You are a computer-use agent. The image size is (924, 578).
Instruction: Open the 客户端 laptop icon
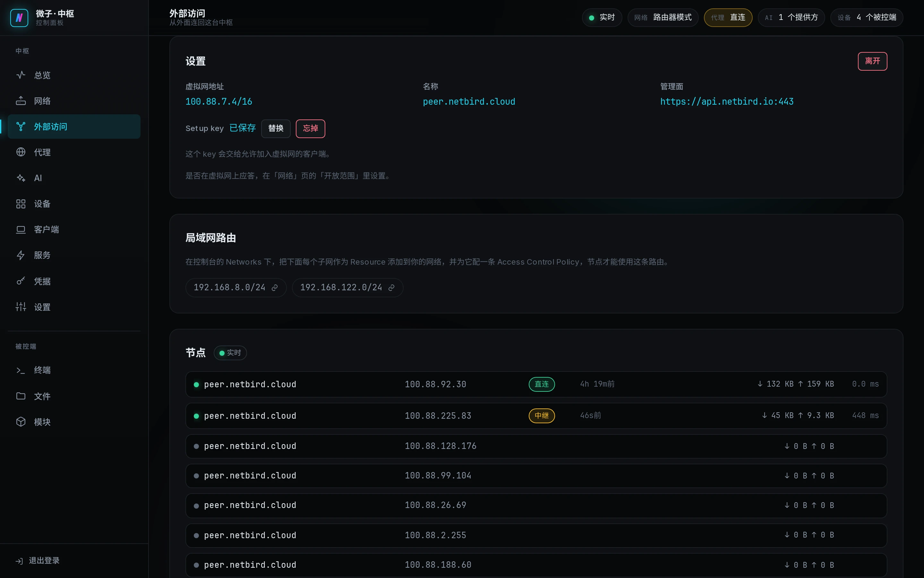[21, 229]
